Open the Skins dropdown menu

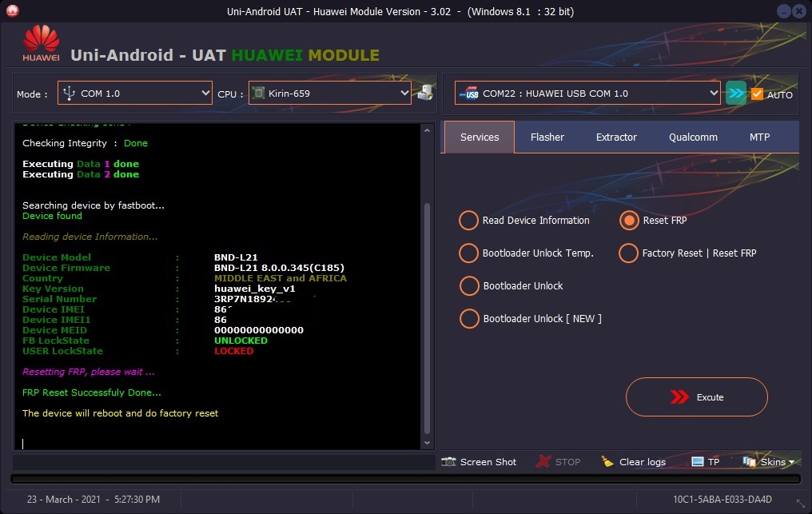769,462
